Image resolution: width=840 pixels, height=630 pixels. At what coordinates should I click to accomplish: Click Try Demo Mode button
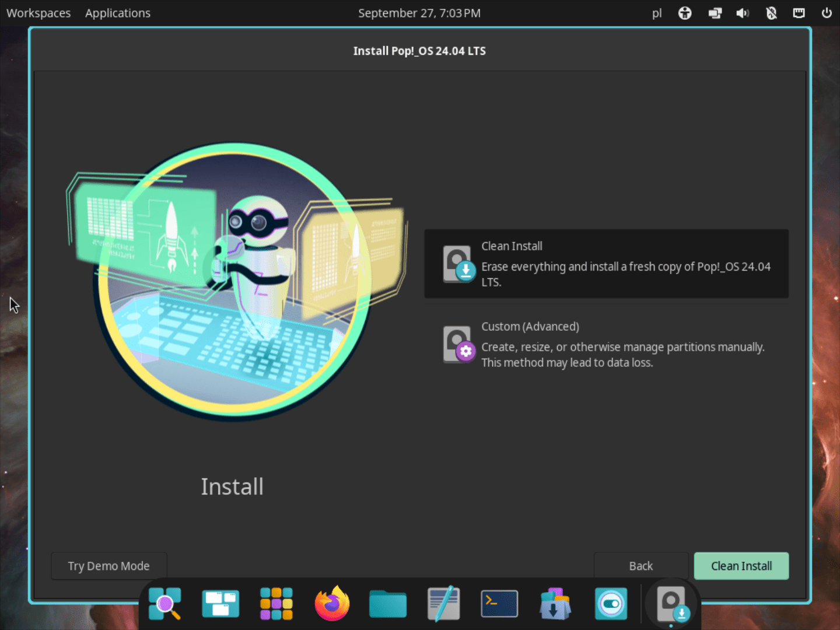109,566
